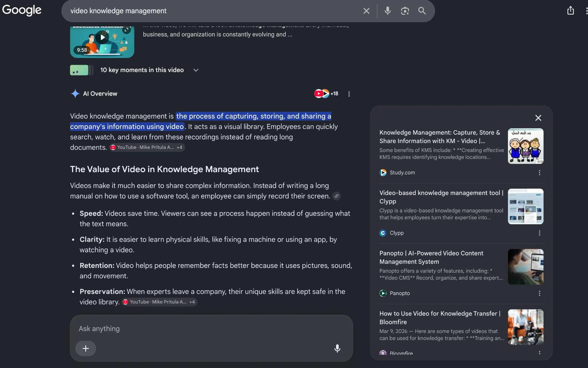
Task: Click the plus button in Ask box
Action: pos(86,349)
